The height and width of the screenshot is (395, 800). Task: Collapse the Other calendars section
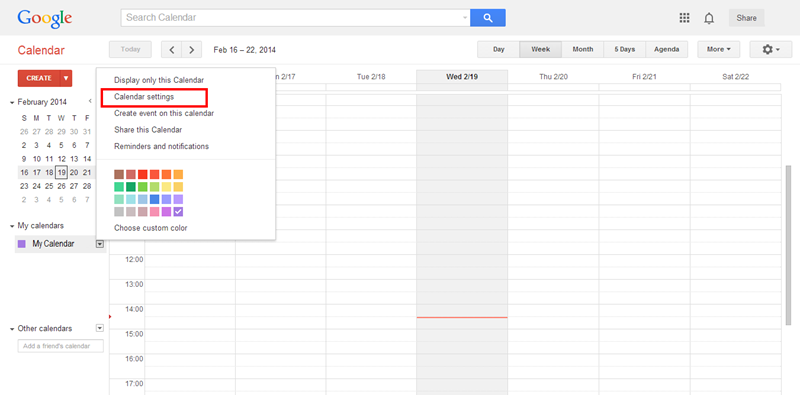(12, 329)
